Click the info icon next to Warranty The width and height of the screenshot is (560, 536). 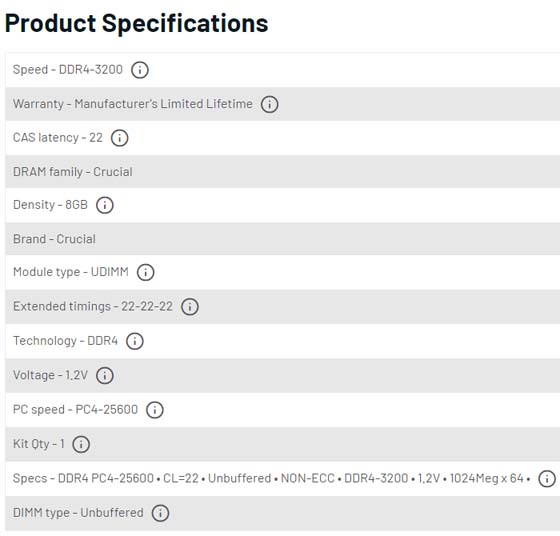269,104
